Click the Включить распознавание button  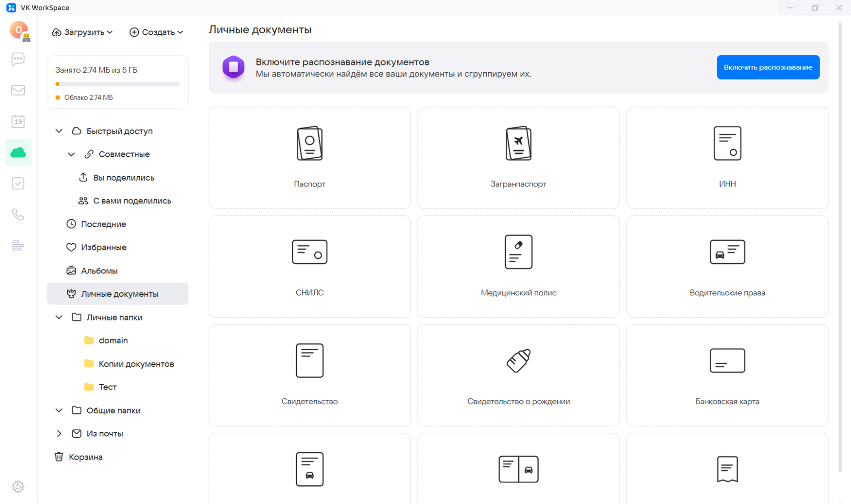click(x=768, y=67)
